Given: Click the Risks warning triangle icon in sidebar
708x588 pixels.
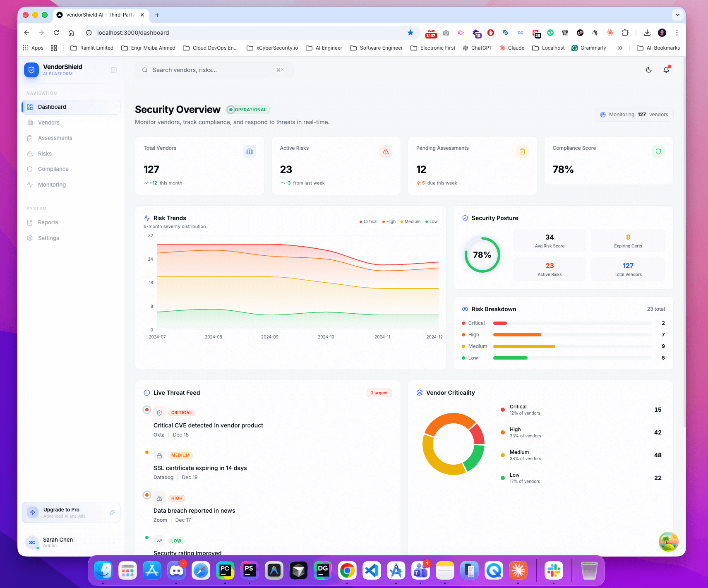Looking at the screenshot, I should pyautogui.click(x=30, y=154).
